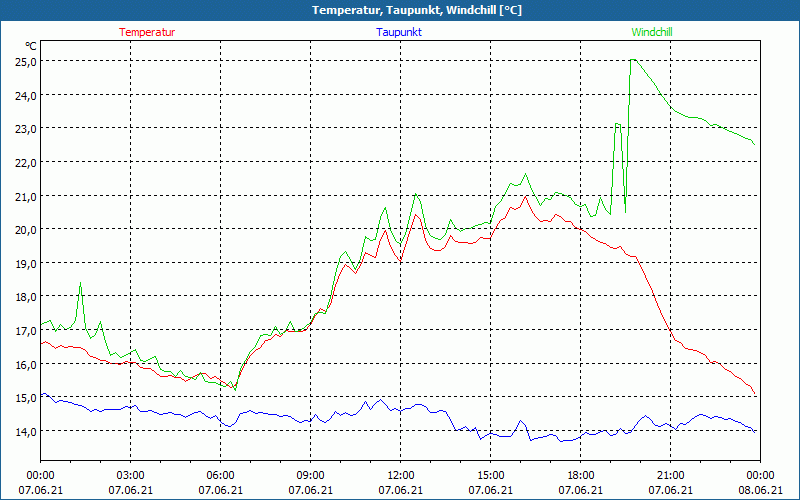This screenshot has height=500, width=800.
Task: Click the 15:00 time label on x-axis
Action: (491, 476)
